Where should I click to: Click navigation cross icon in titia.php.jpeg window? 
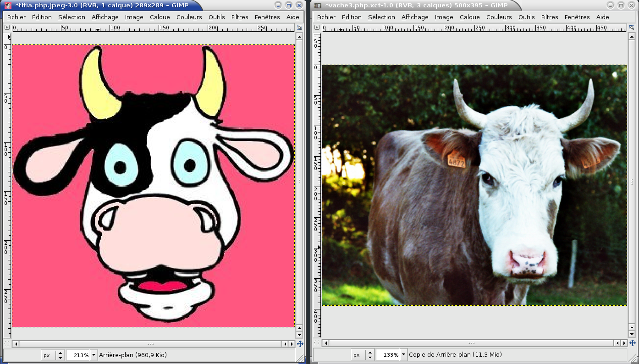300,343
